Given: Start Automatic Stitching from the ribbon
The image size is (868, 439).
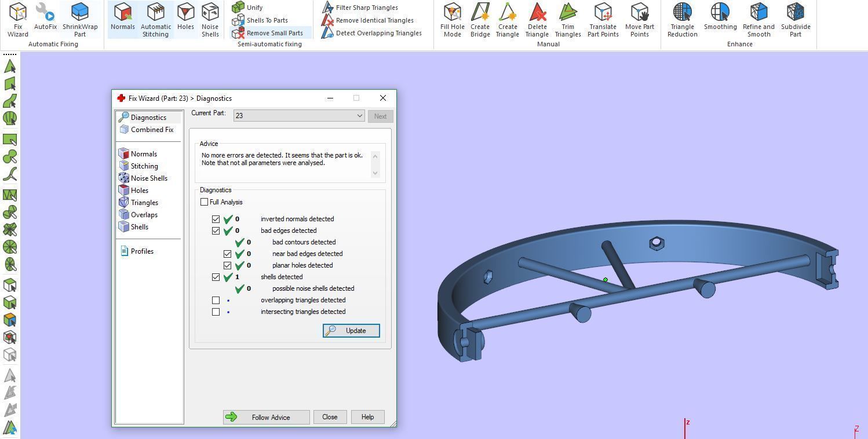Looking at the screenshot, I should pyautogui.click(x=156, y=20).
